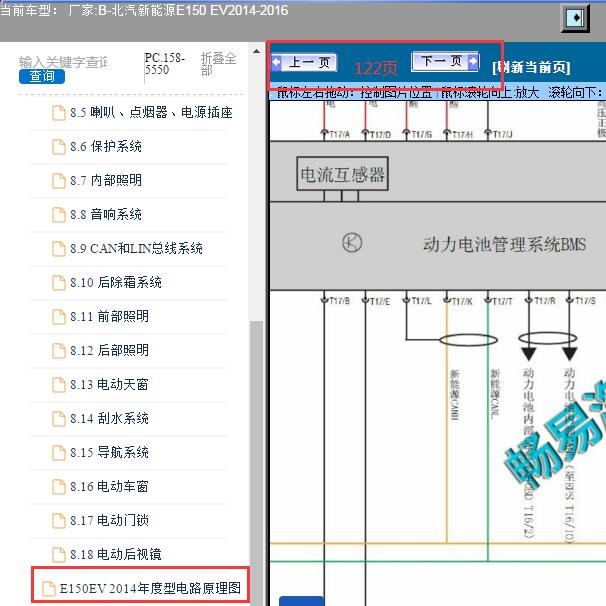Viewport: 606px width, 606px height.
Task: Click the document icon beside 8.9 CAN和LIN
Action: tap(59, 249)
